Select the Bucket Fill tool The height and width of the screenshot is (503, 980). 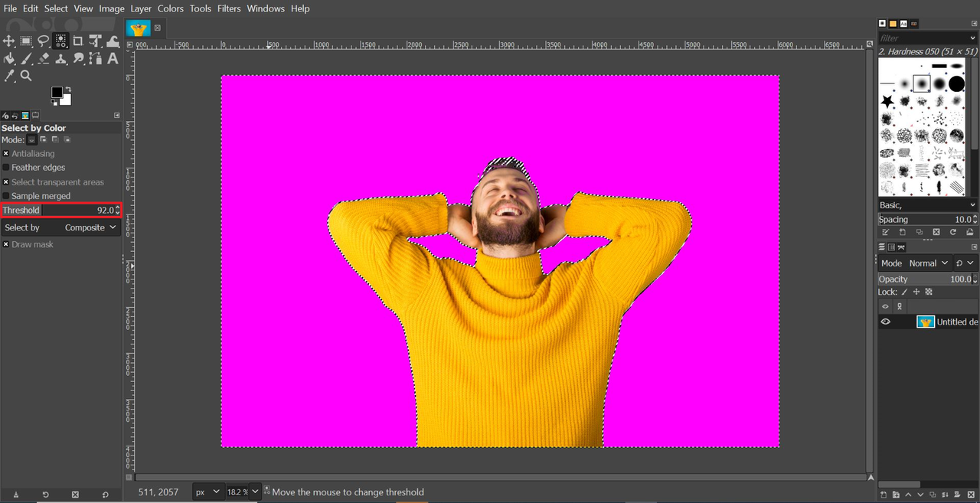pos(9,58)
